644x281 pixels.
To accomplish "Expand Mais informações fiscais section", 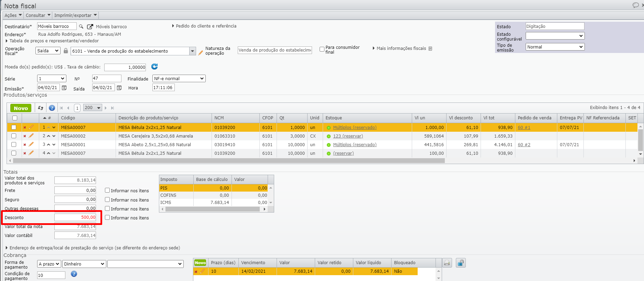I will tap(401, 48).
